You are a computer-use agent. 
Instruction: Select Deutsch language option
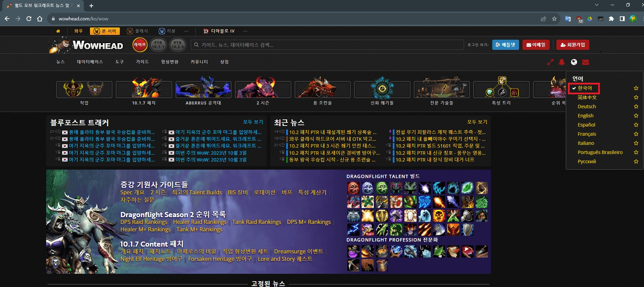(587, 107)
